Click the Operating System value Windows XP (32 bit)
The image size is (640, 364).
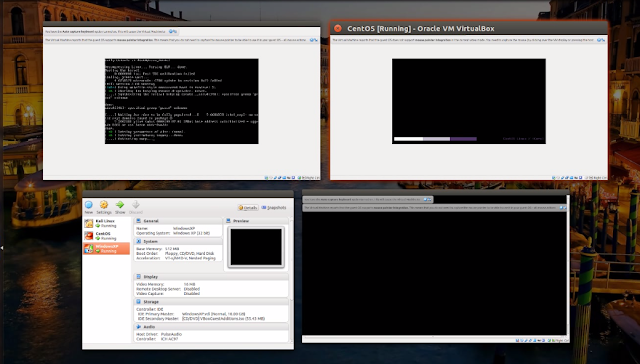coord(191,233)
